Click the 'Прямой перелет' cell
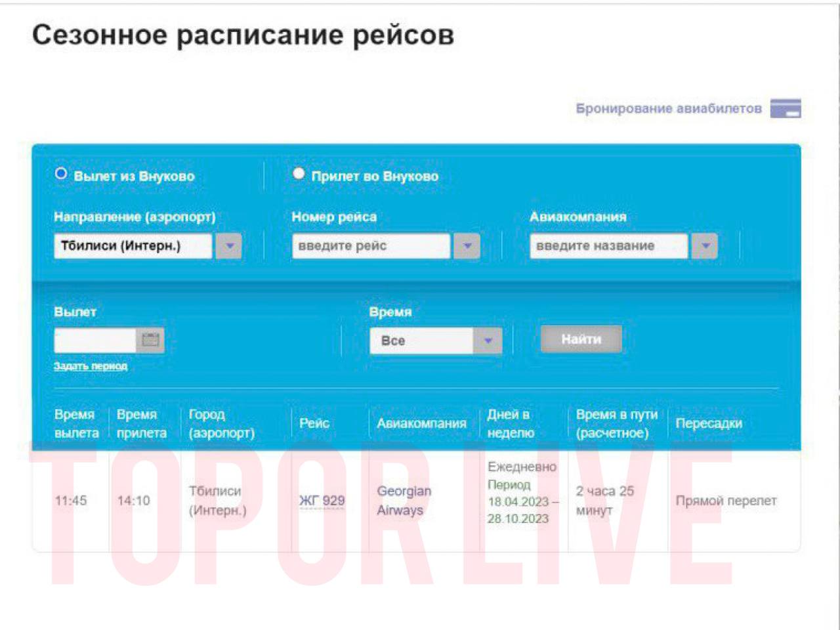Image resolution: width=840 pixels, height=630 pixels. [x=726, y=501]
